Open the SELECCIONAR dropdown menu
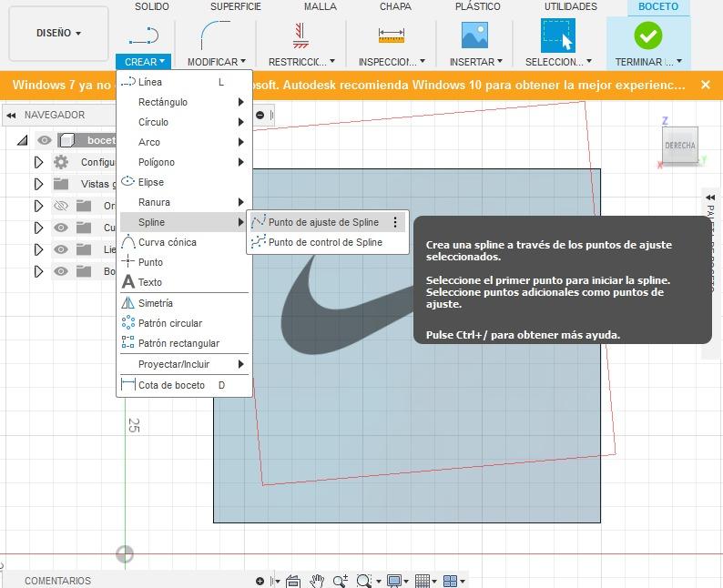723x588 pixels. point(558,62)
